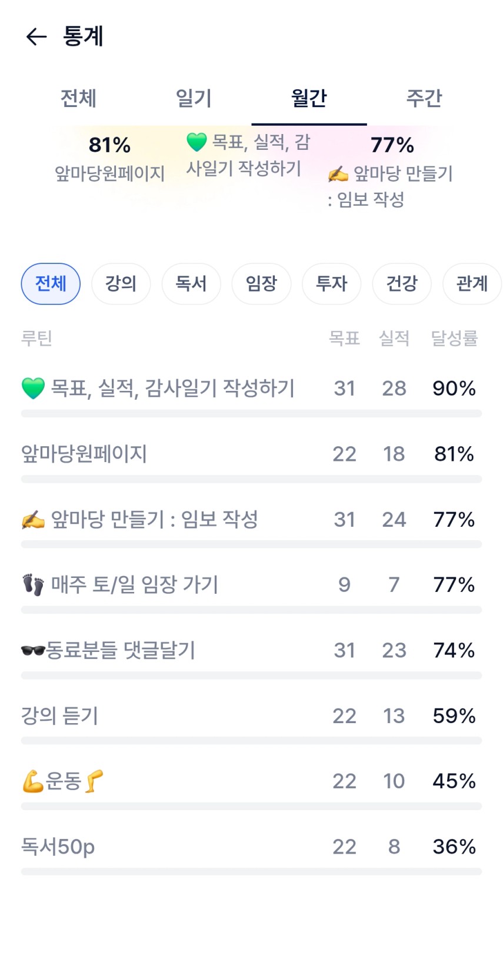Click the footprints emoji icon
This screenshot has width=503, height=980.
point(33,585)
